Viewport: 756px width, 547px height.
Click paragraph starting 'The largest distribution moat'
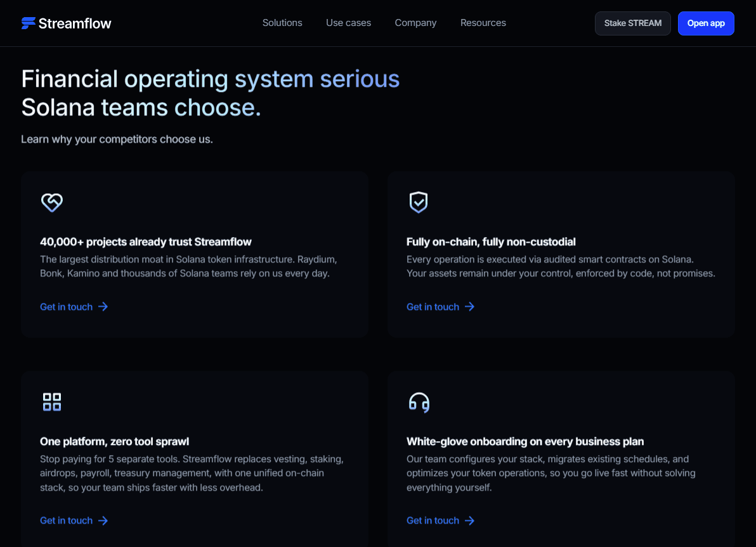point(188,266)
